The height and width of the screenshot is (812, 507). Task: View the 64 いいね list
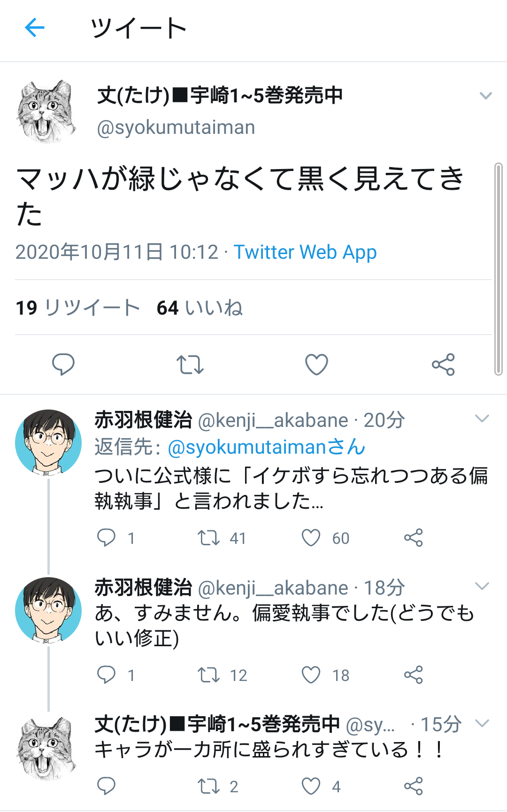(200, 308)
